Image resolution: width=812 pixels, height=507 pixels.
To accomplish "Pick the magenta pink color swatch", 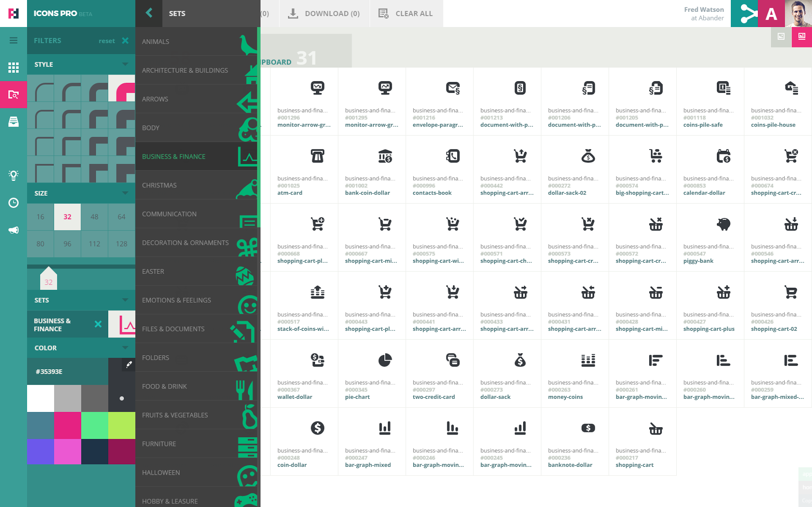I will [67, 425].
